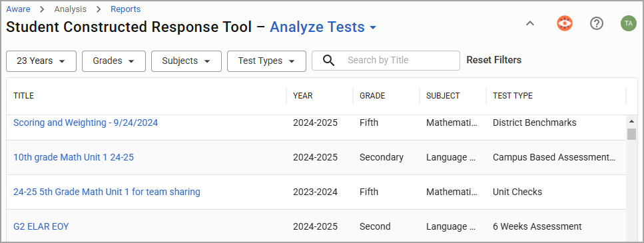Open the Subjects filter dropdown
This screenshot has height=243, width=644.
pyautogui.click(x=186, y=61)
